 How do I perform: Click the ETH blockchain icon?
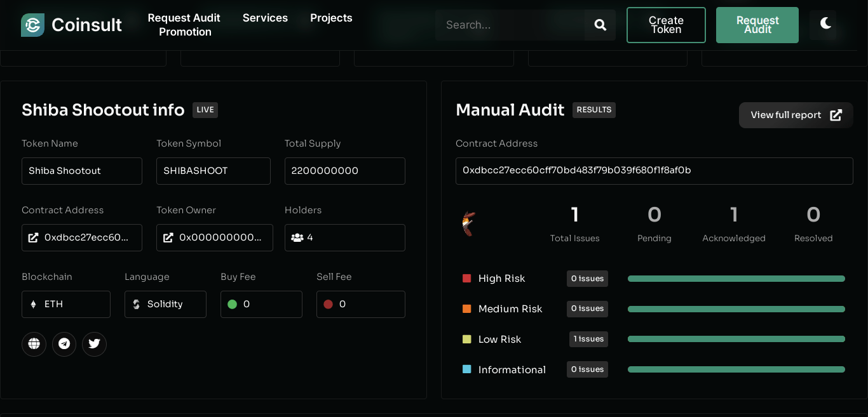click(34, 304)
